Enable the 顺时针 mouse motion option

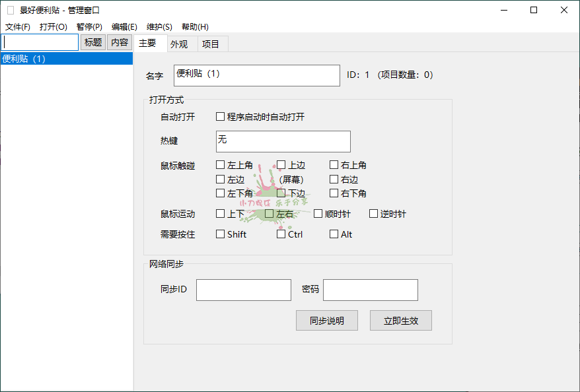(x=318, y=213)
